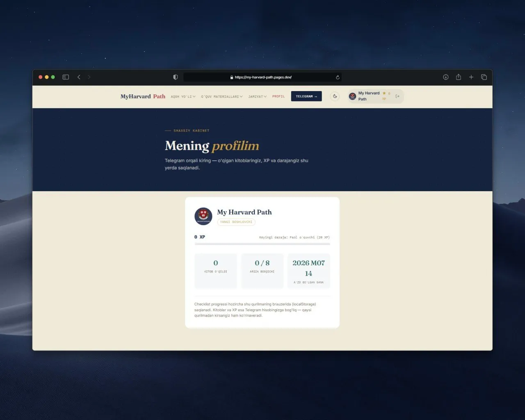Expand the AQSH YO'LI dropdown
The width and height of the screenshot is (525, 420).
tap(183, 97)
